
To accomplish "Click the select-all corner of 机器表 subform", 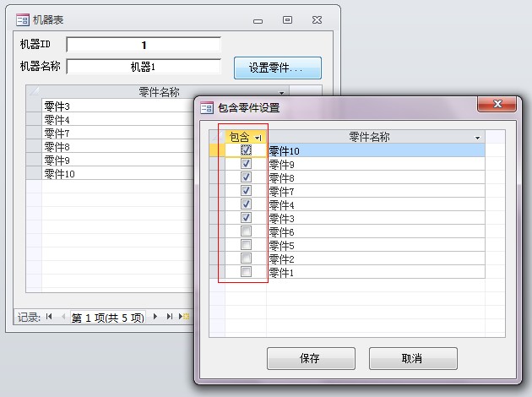I will [34, 92].
